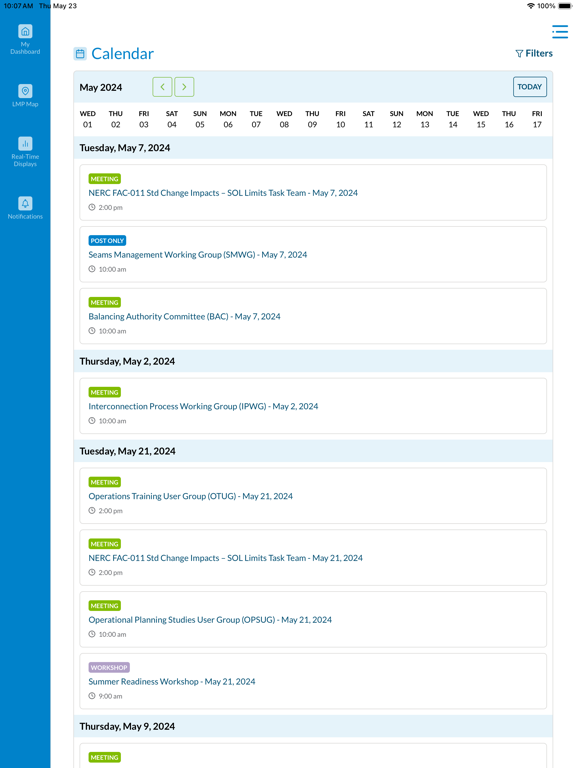Click clock icon on SMWG 10:00 am
576x768 pixels.
coord(92,269)
